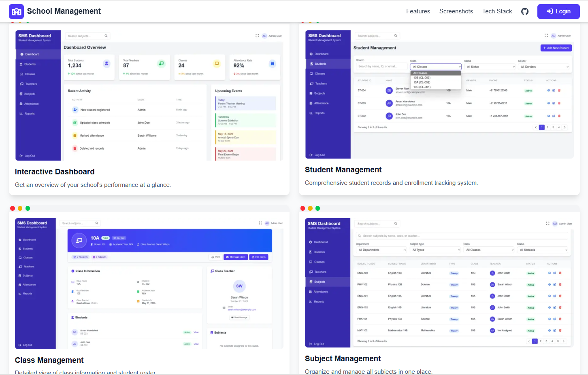Screen dimensions: 588x375
Task: Click the fullscreen expand icon on the dashboard
Action: [258, 36]
